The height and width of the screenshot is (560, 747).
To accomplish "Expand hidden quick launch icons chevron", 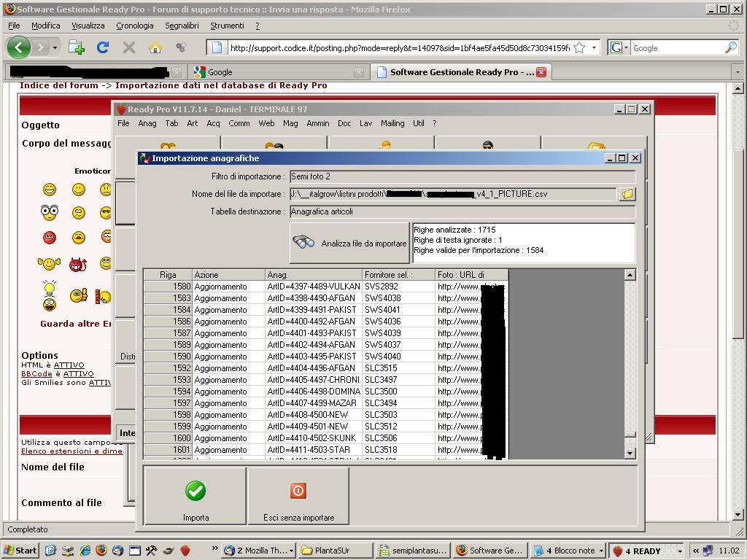I will (x=215, y=548).
